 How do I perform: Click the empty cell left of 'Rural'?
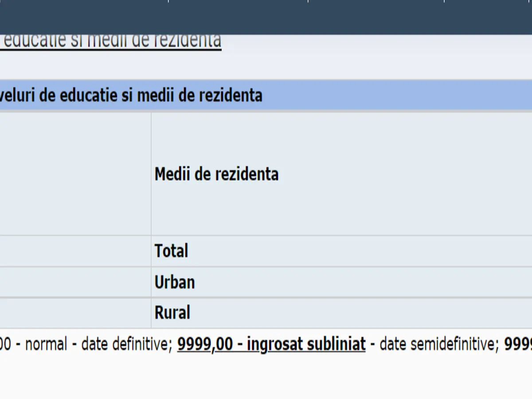tap(75, 313)
